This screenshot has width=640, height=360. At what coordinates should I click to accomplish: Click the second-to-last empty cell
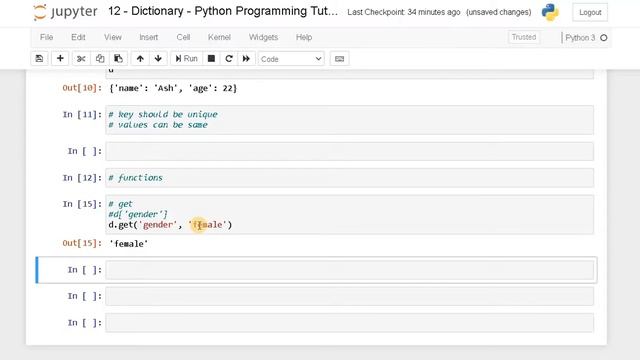point(349,296)
